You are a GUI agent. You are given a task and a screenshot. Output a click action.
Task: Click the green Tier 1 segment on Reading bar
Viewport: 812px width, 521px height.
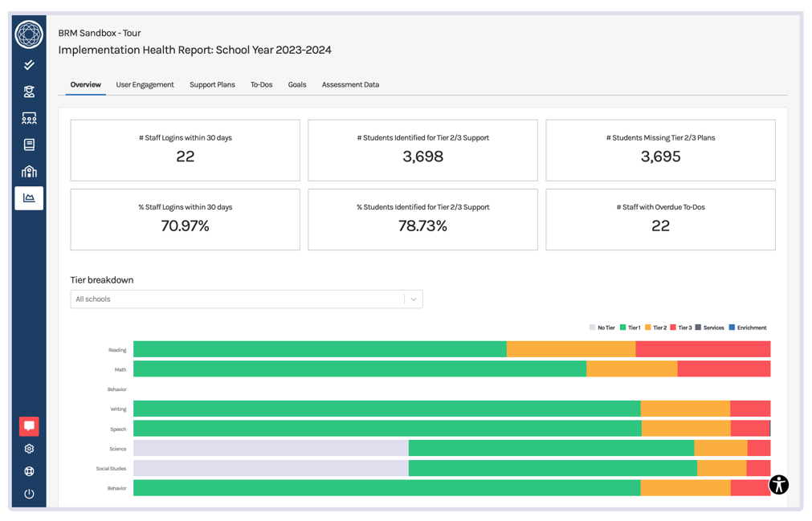point(321,349)
